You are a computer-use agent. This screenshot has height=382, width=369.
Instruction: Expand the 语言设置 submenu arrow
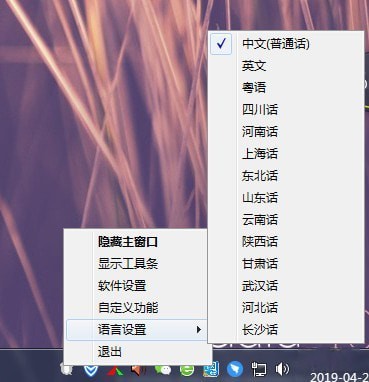click(x=199, y=330)
